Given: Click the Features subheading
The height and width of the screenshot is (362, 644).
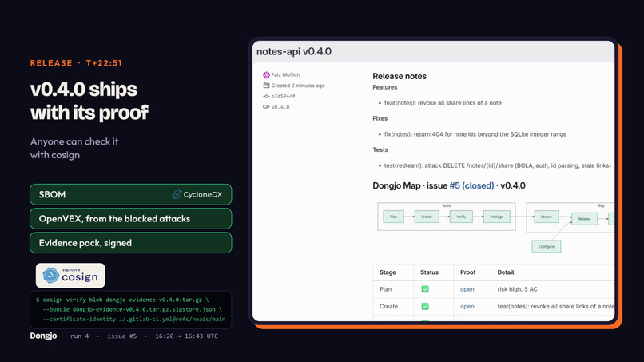Looking at the screenshot, I should pyautogui.click(x=385, y=87).
